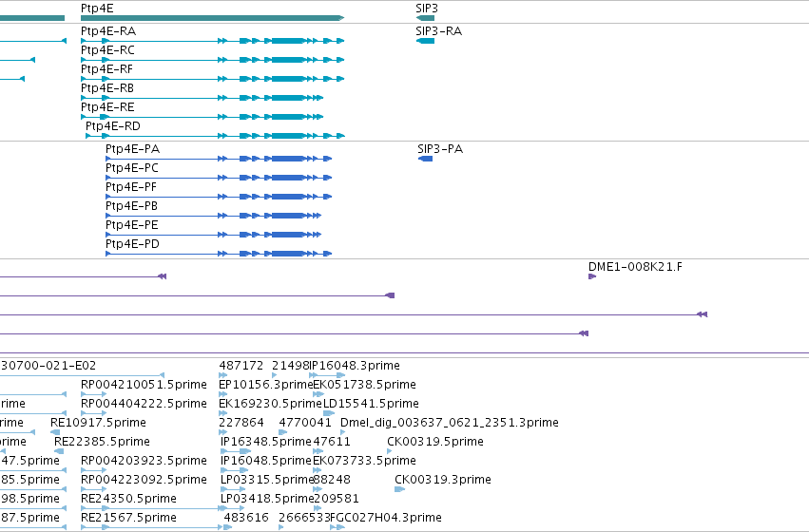Screen dimensions: 809x532
Task: Select the Ptp4E-PF protein label
Action: pos(131,187)
